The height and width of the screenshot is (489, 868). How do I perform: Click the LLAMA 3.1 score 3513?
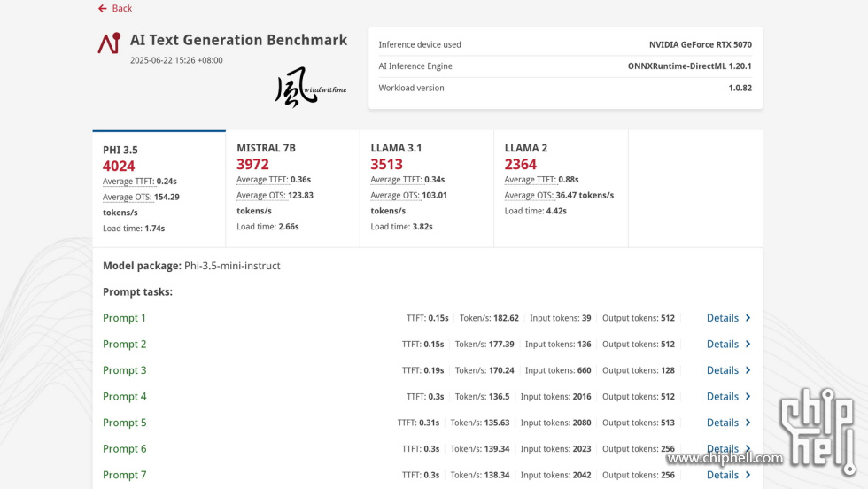(386, 165)
